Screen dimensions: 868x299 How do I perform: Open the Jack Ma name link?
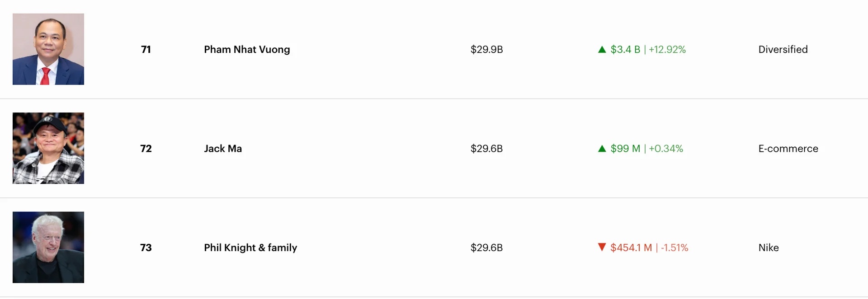(223, 149)
